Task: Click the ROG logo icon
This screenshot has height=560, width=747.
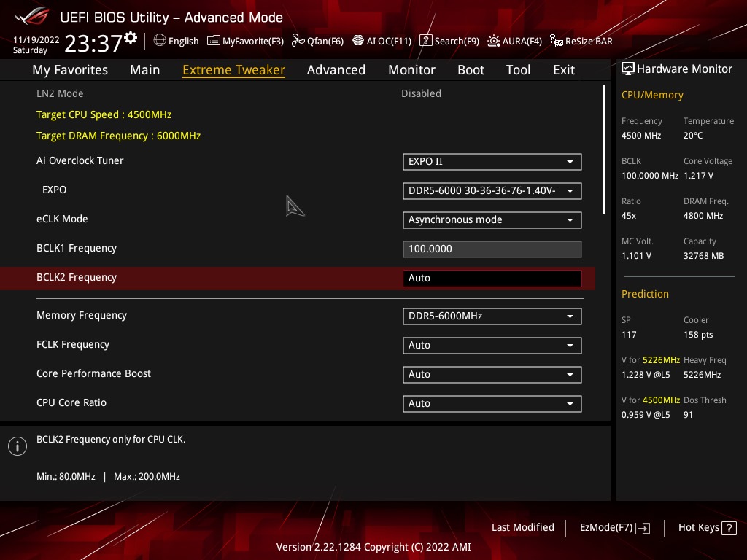Action: coord(32,17)
